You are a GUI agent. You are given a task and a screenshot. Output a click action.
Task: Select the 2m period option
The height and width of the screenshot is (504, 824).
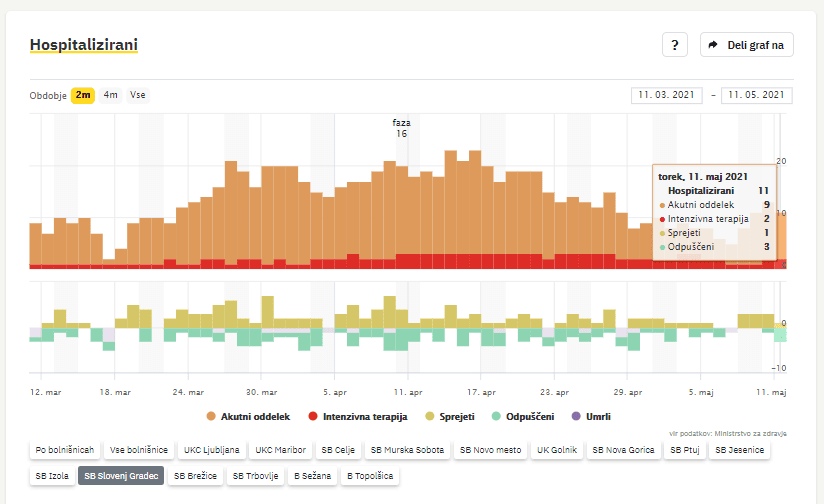tap(83, 95)
